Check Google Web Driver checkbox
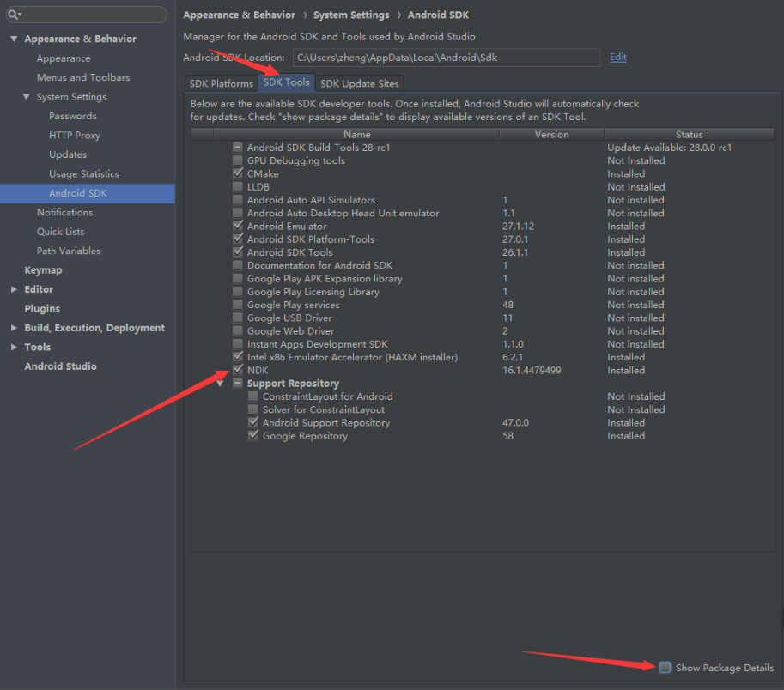Screen dimensions: 784x690 tap(238, 330)
